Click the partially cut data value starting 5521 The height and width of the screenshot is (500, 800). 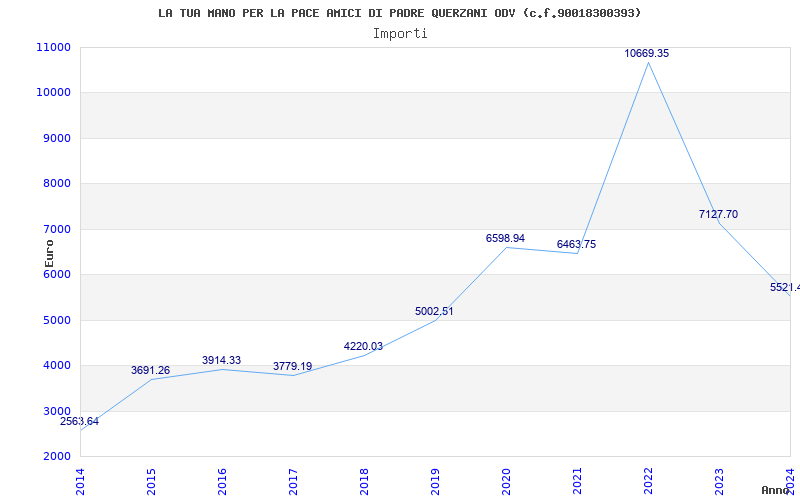pos(785,288)
